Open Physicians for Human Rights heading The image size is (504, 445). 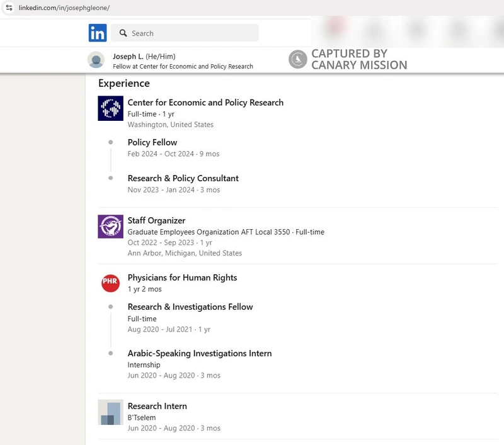[x=182, y=278]
